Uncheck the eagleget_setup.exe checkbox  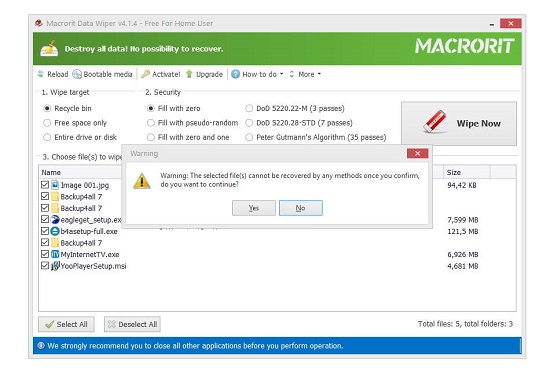45,219
